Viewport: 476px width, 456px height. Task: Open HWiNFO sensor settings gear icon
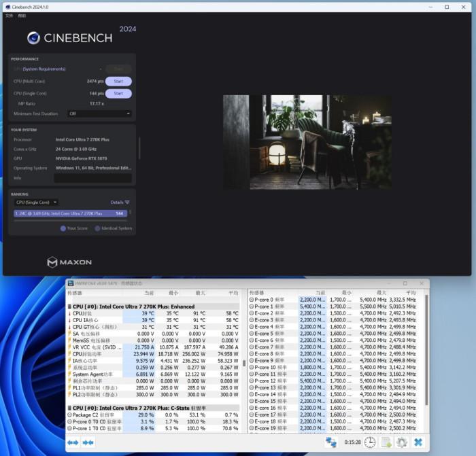(402, 442)
